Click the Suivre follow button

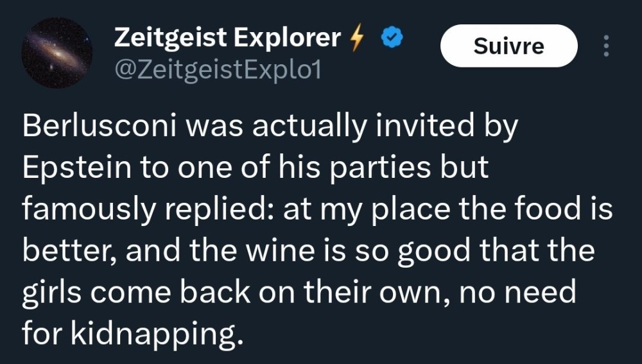[x=508, y=46]
